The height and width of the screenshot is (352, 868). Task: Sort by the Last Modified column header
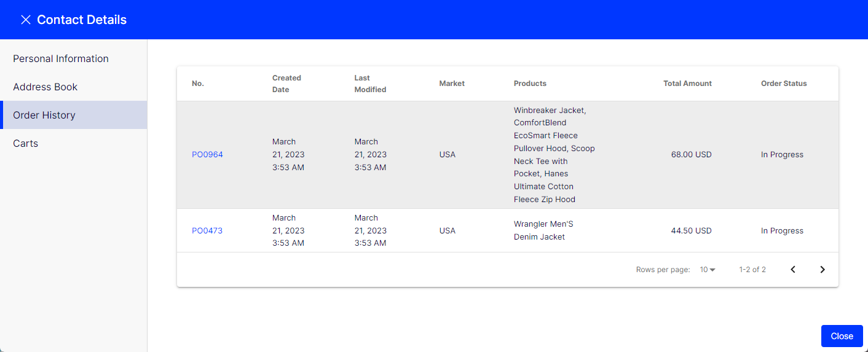(x=370, y=84)
